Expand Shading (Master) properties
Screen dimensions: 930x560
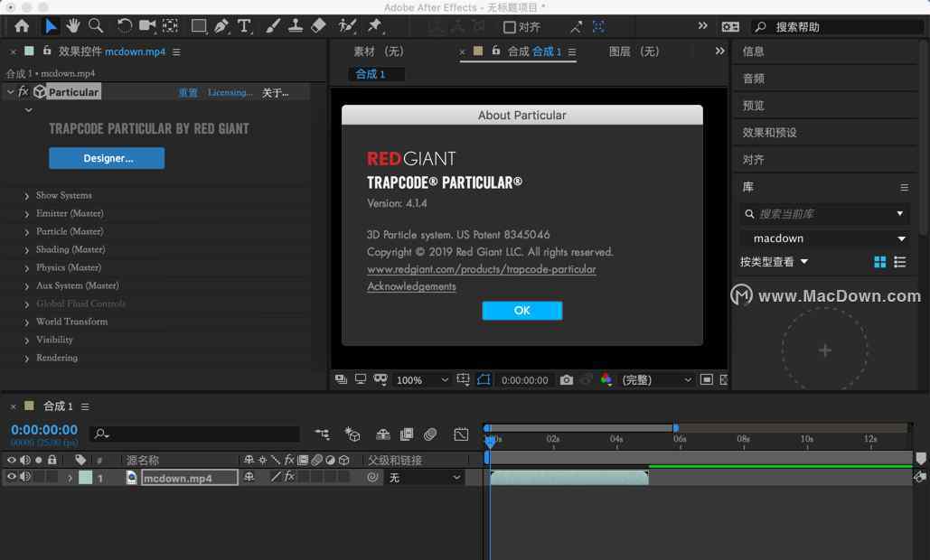[x=27, y=250]
